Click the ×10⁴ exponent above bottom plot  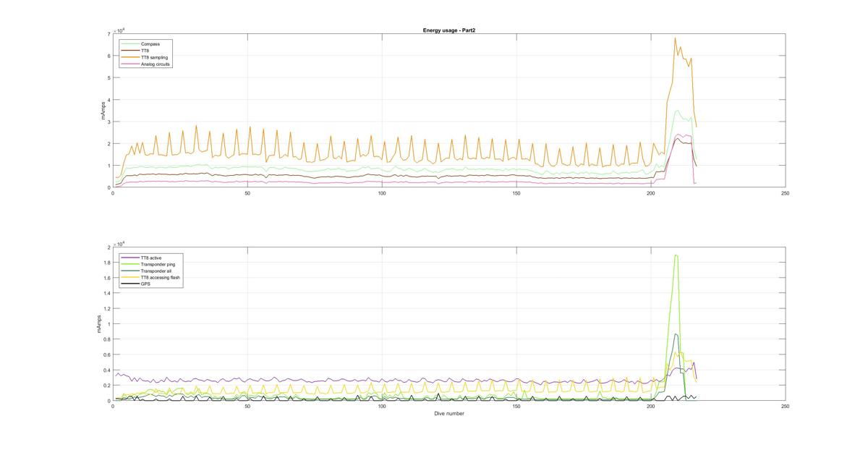click(x=119, y=243)
